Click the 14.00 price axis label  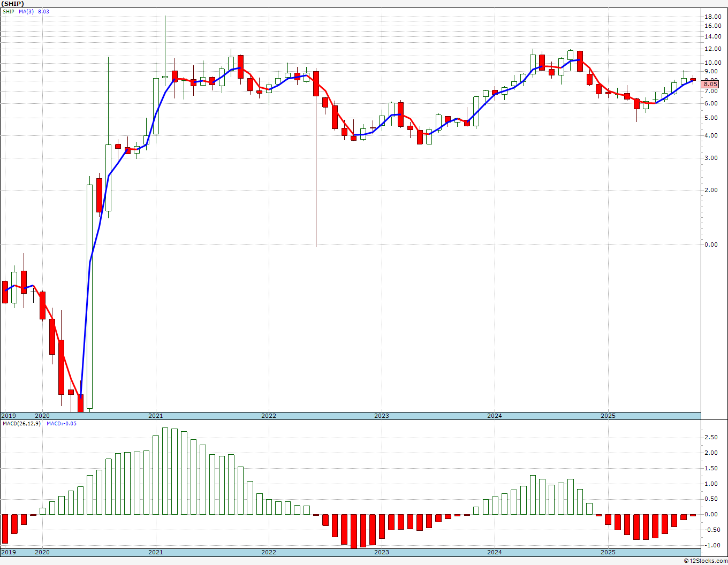(712, 36)
